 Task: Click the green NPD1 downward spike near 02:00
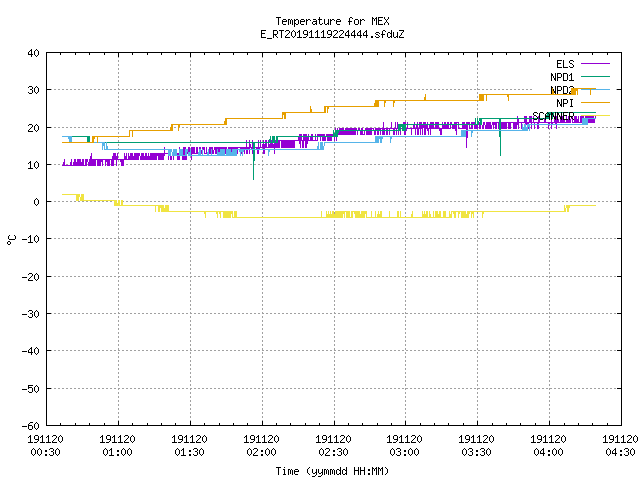coord(253,163)
